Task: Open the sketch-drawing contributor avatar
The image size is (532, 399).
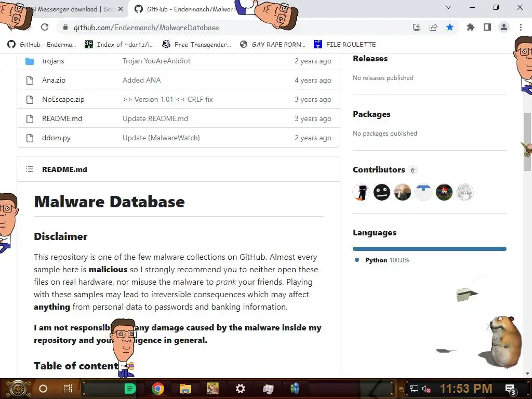Action: (464, 192)
